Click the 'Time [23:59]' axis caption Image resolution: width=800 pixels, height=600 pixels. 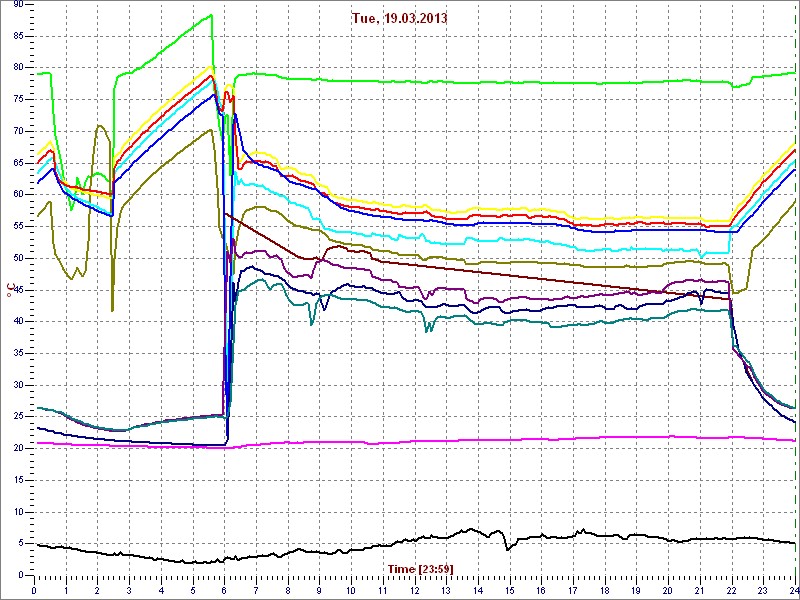420,568
